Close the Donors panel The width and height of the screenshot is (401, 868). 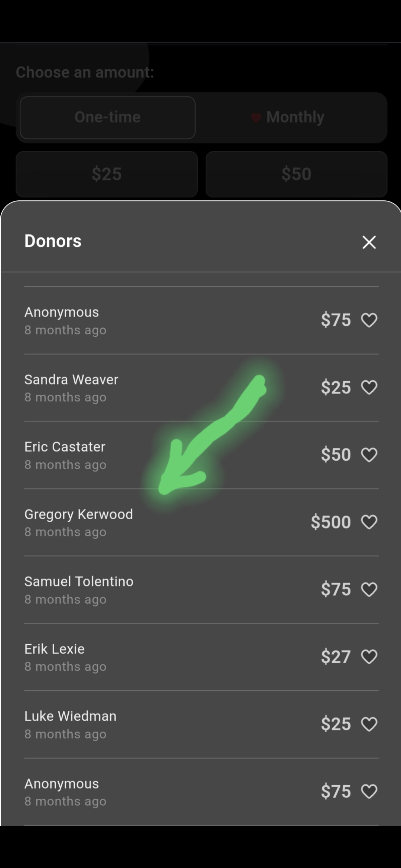(x=369, y=242)
